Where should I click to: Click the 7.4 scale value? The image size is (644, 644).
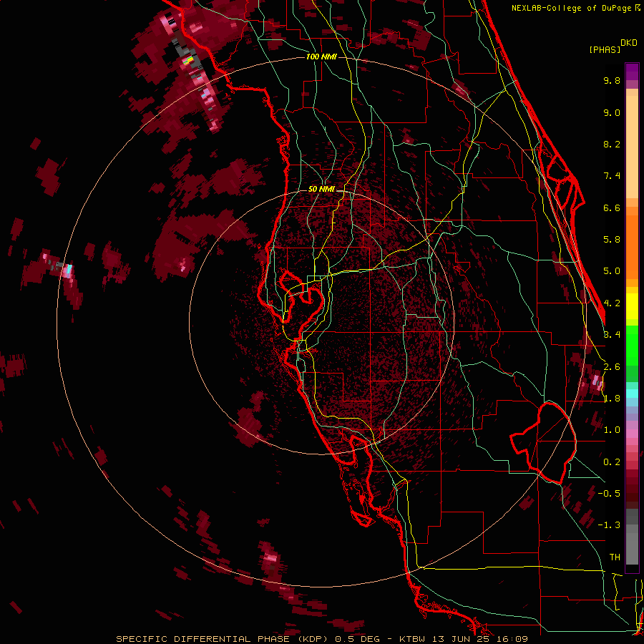click(612, 176)
